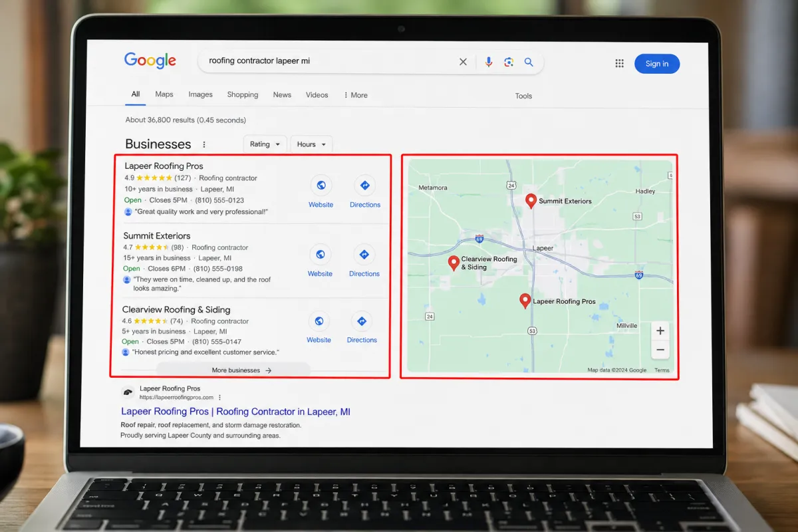The height and width of the screenshot is (532, 798).
Task: Click the More businesses button
Action: (233, 370)
